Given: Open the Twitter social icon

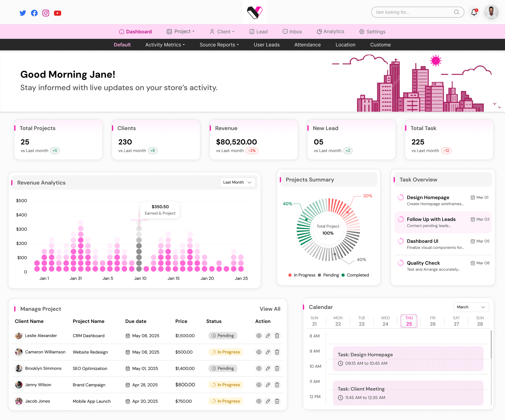Looking at the screenshot, I should tap(22, 13).
